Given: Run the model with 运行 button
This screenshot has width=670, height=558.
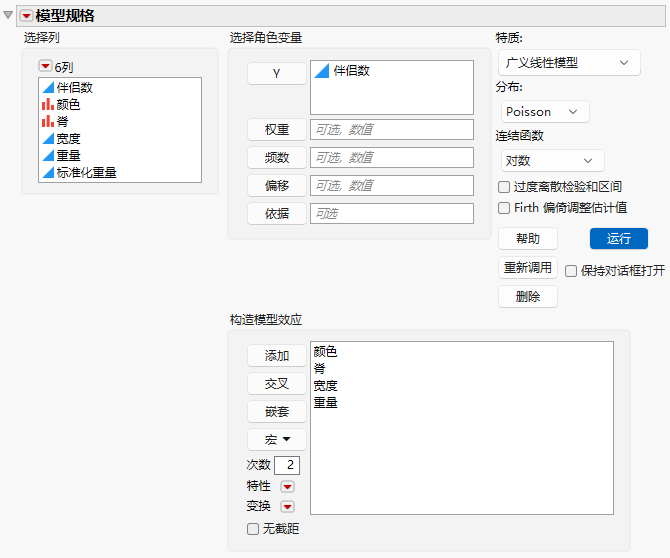Looking at the screenshot, I should [x=619, y=238].
